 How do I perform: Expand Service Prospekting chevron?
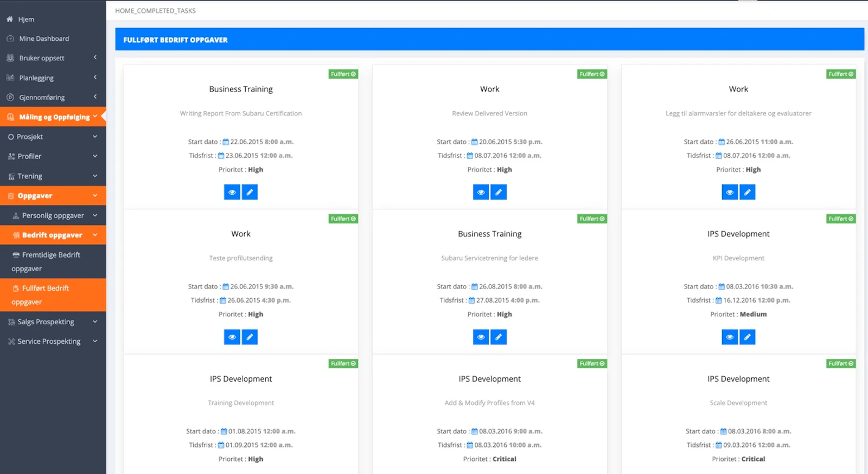(x=95, y=341)
